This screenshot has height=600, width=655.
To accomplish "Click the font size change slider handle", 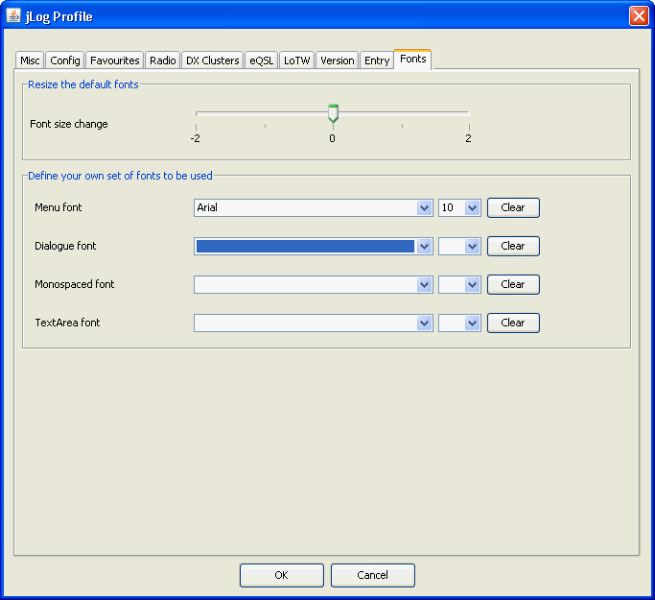I will tap(333, 115).
